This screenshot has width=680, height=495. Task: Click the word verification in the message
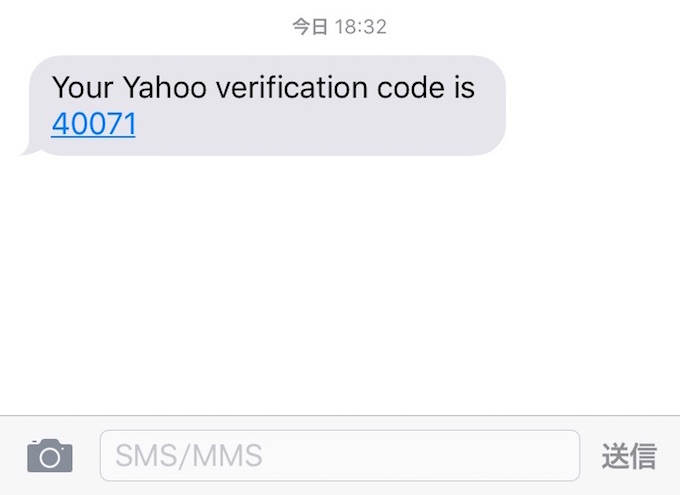[x=293, y=88]
